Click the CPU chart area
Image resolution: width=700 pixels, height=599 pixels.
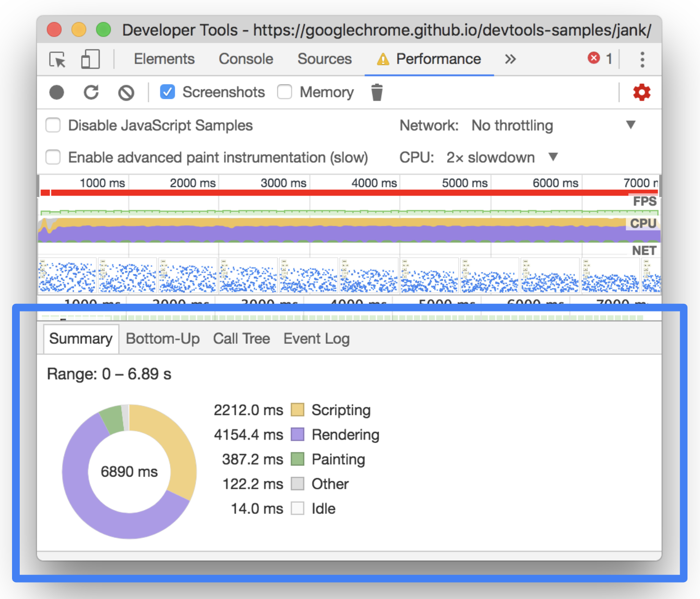[349, 229]
